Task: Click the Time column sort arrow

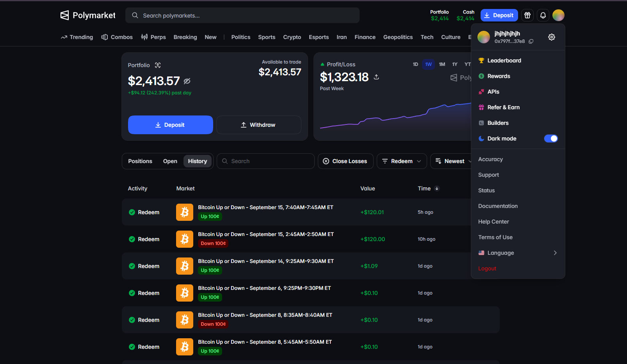Action: tap(437, 188)
